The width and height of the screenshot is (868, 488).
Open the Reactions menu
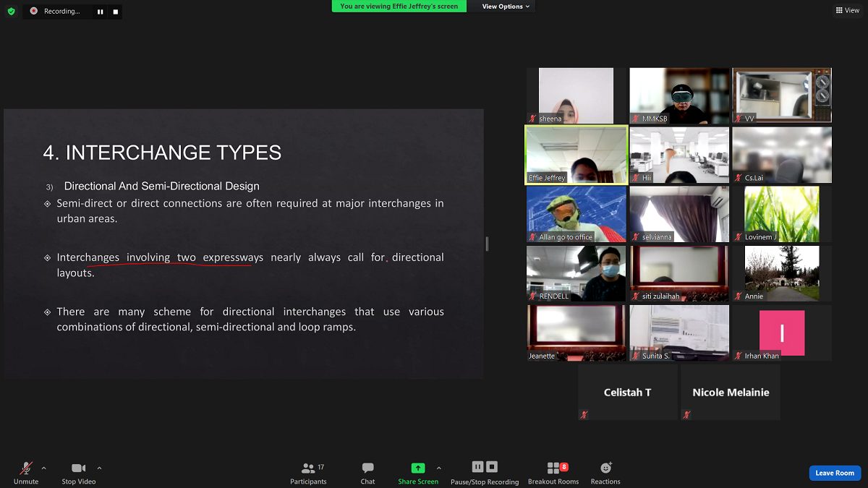(605, 474)
